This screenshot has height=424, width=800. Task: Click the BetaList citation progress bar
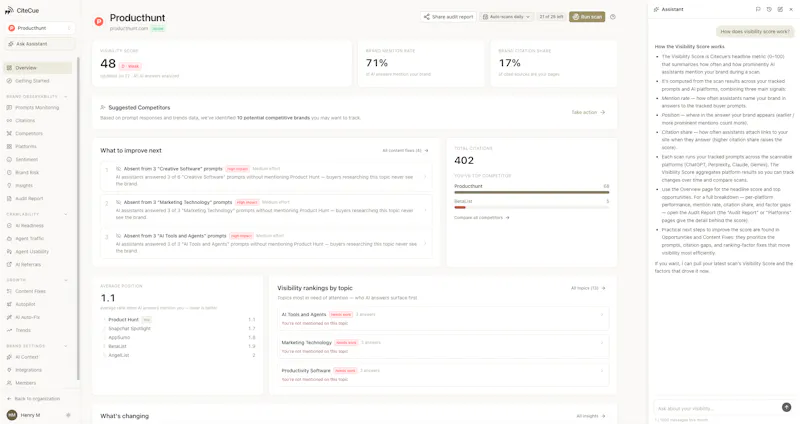pos(532,208)
